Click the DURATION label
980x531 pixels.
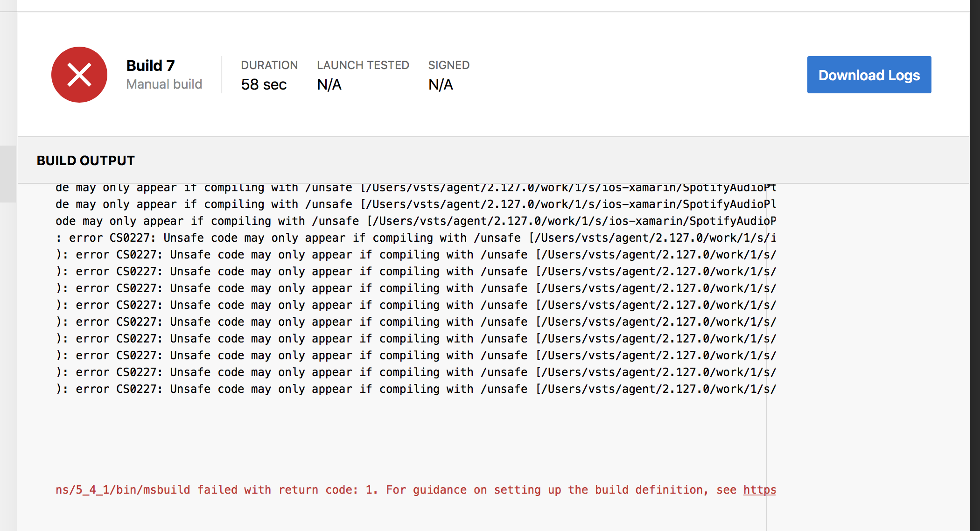[269, 65]
